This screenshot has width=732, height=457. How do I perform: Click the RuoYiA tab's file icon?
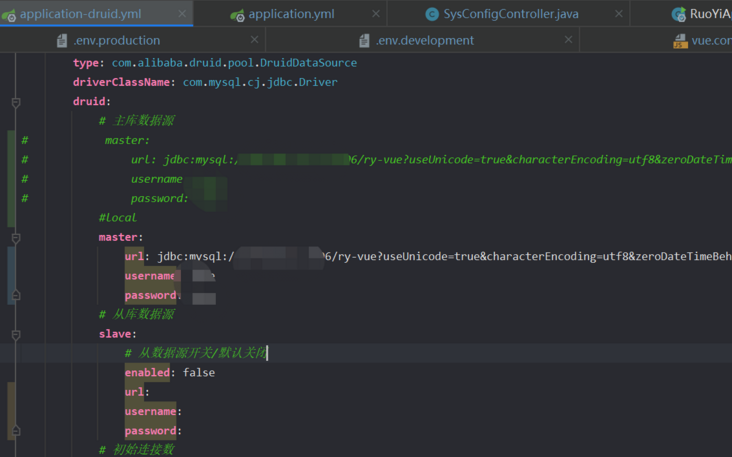(x=679, y=14)
